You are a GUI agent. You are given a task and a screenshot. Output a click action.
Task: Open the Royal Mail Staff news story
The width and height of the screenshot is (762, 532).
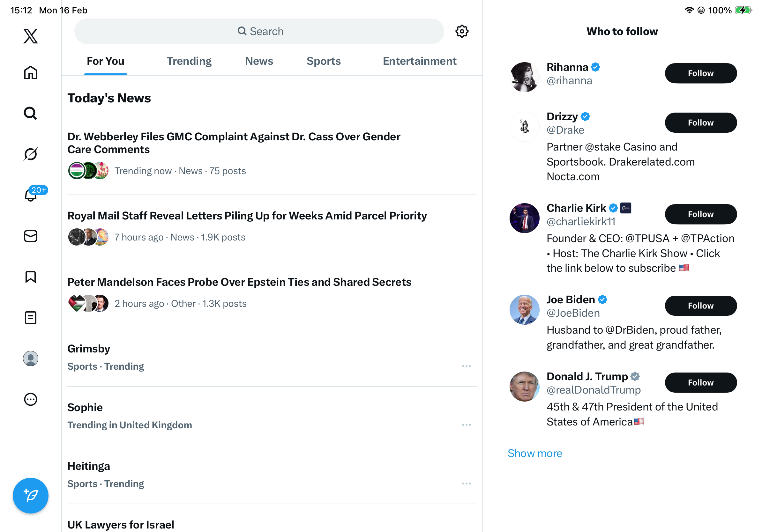247,216
